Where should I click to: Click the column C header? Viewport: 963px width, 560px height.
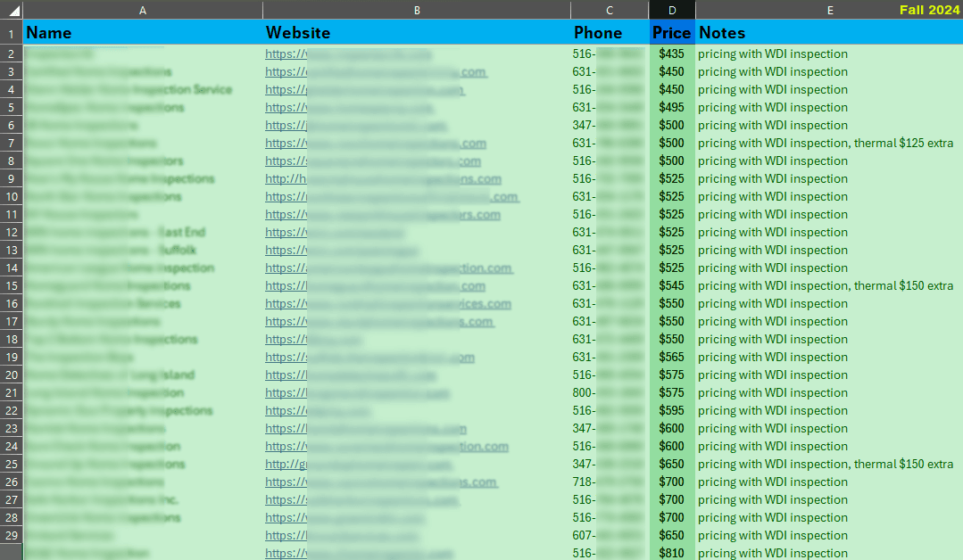coord(610,10)
